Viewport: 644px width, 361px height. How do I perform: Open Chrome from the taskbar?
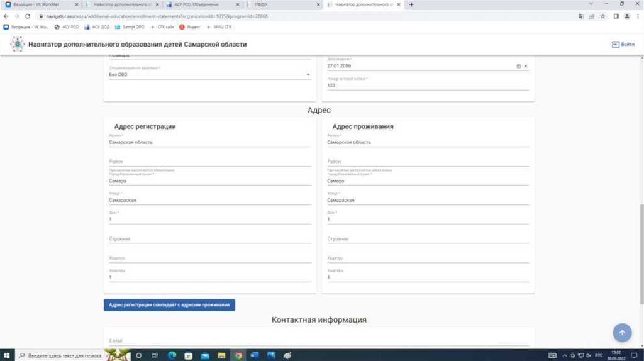(x=238, y=355)
